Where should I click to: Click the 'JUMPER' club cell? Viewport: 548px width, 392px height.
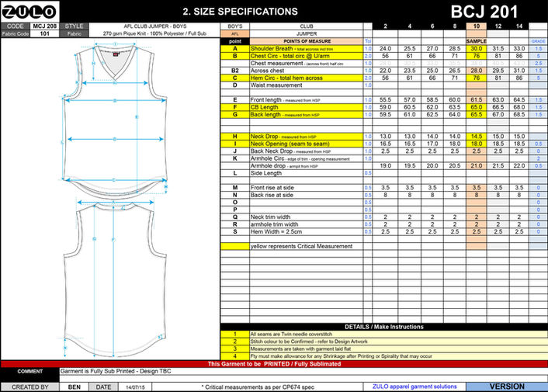(x=307, y=34)
